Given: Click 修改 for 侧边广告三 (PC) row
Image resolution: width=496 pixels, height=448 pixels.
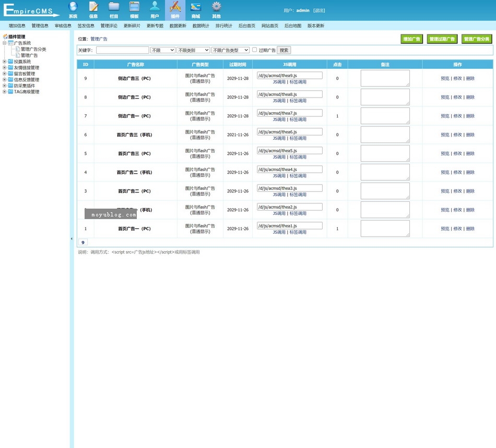Looking at the screenshot, I should click(458, 78).
